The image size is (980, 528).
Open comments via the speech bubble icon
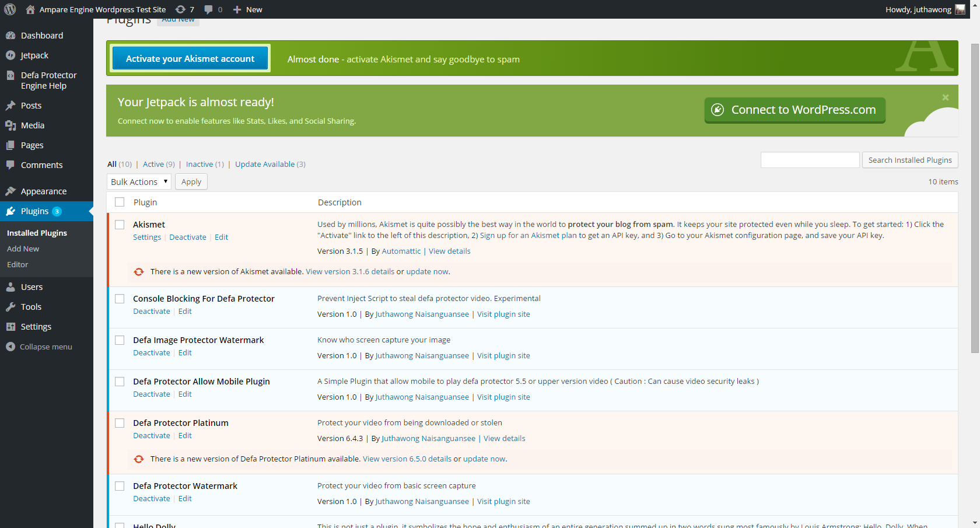click(209, 9)
